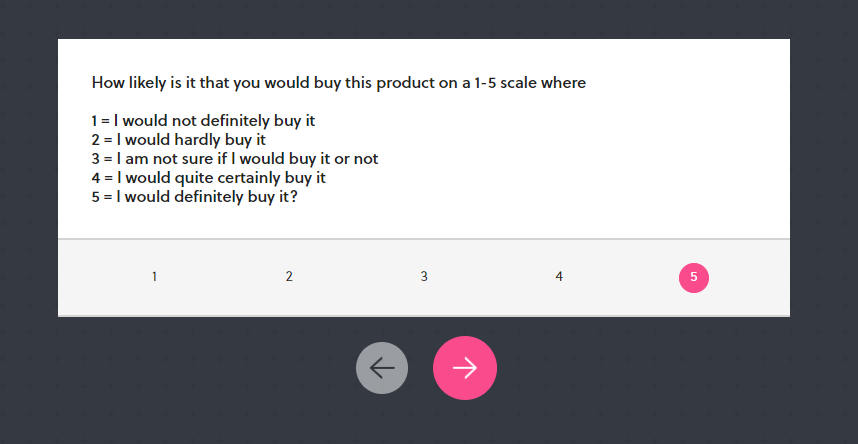The width and height of the screenshot is (858, 444).
Task: Choose the rating meaning 'would hardly buy it'
Action: click(x=289, y=277)
